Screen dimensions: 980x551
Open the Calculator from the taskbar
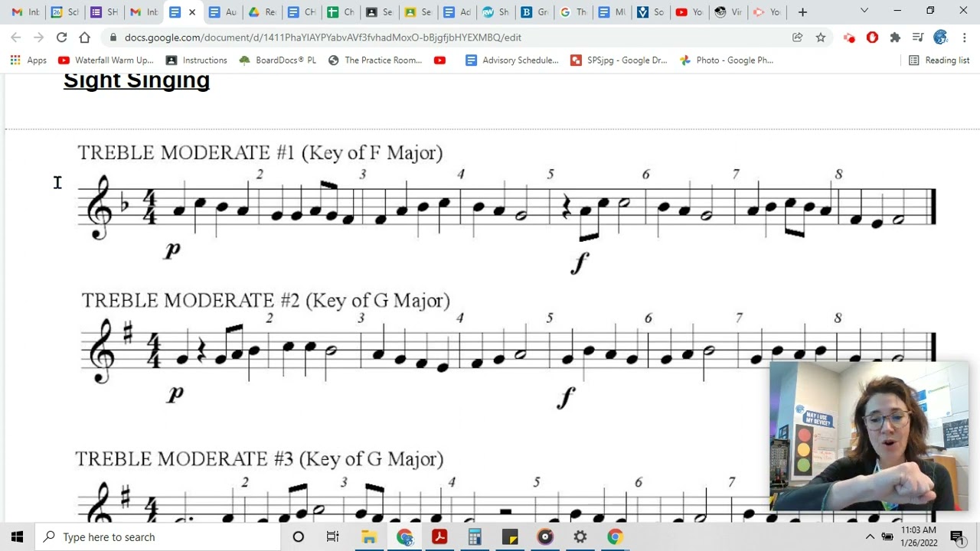pos(475,536)
